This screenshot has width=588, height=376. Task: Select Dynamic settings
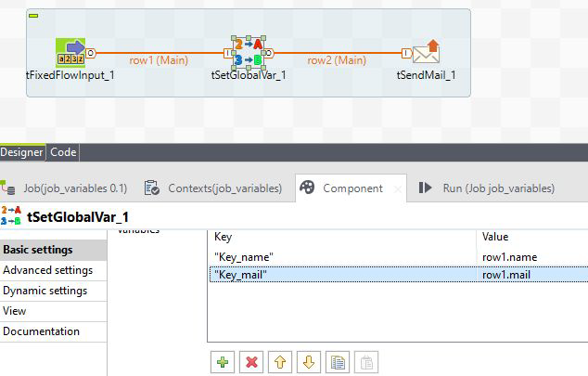tap(53, 291)
